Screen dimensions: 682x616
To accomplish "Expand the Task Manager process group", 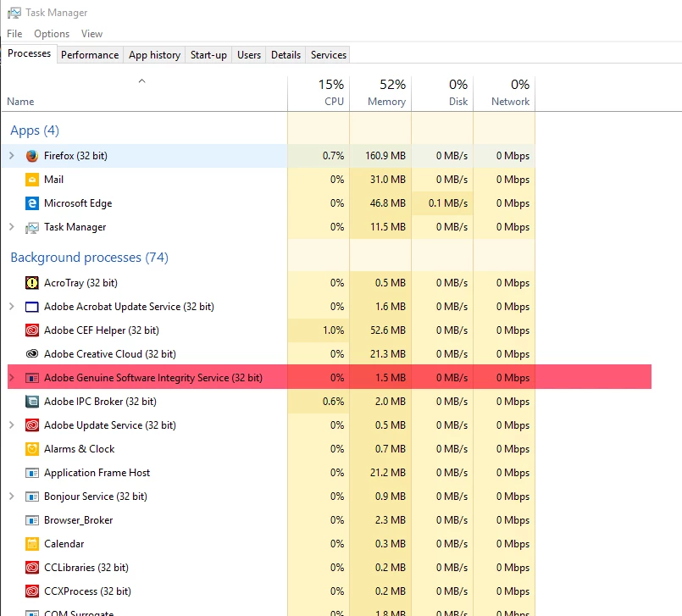I will click(12, 227).
